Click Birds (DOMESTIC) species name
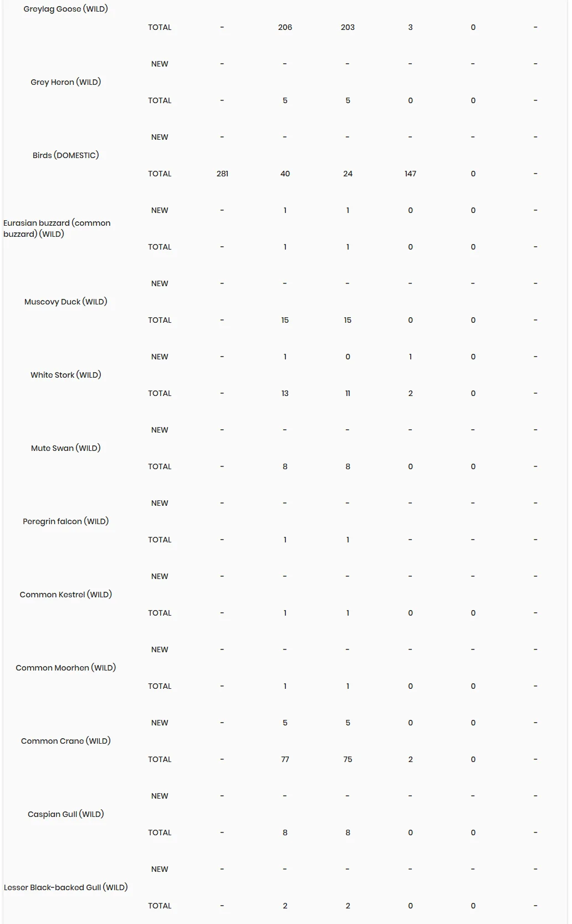The width and height of the screenshot is (572, 924). (65, 155)
